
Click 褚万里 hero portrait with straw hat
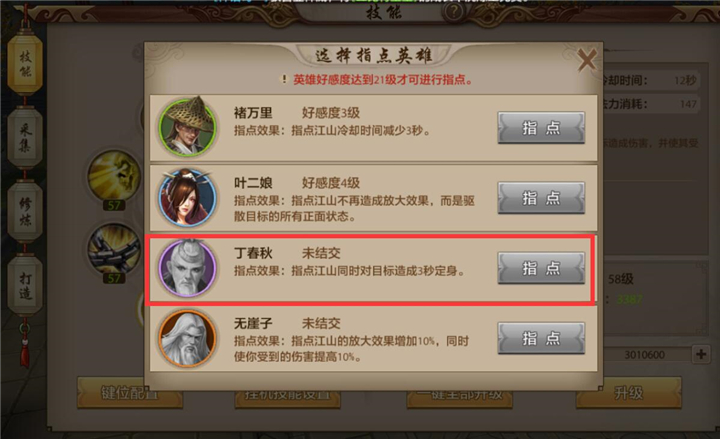[187, 127]
